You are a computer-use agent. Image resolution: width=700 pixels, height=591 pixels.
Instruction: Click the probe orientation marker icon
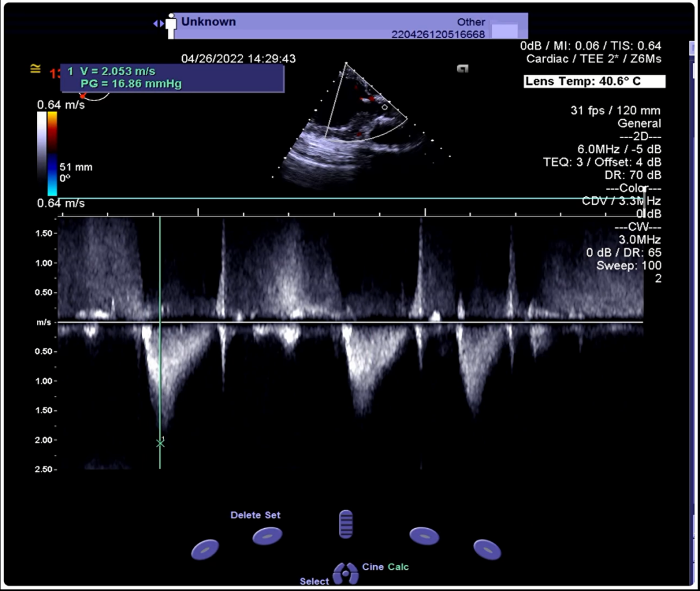click(x=462, y=68)
